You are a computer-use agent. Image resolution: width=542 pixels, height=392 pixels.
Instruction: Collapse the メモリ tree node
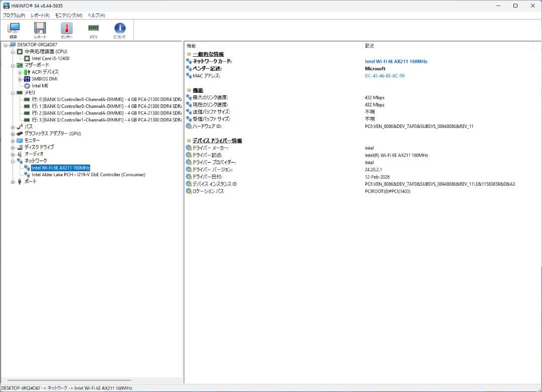tap(13, 93)
